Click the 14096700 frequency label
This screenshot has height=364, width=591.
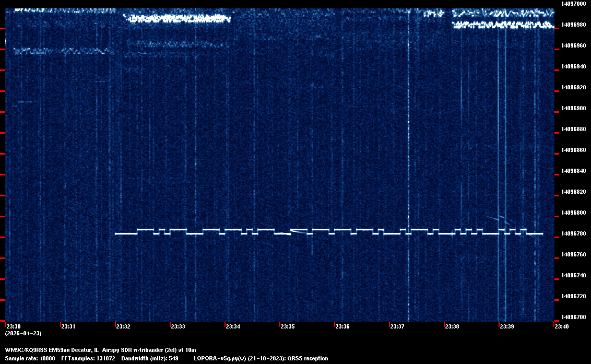tap(573, 317)
